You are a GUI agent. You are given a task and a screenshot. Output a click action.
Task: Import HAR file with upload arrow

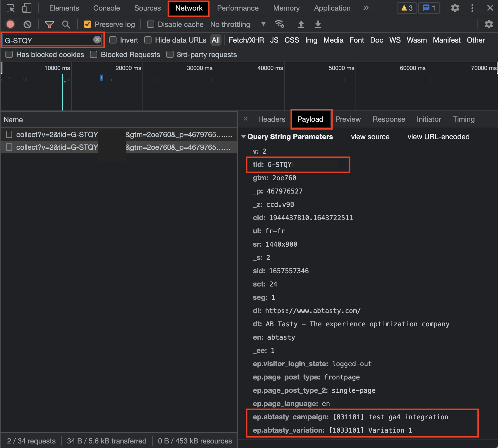(x=301, y=24)
